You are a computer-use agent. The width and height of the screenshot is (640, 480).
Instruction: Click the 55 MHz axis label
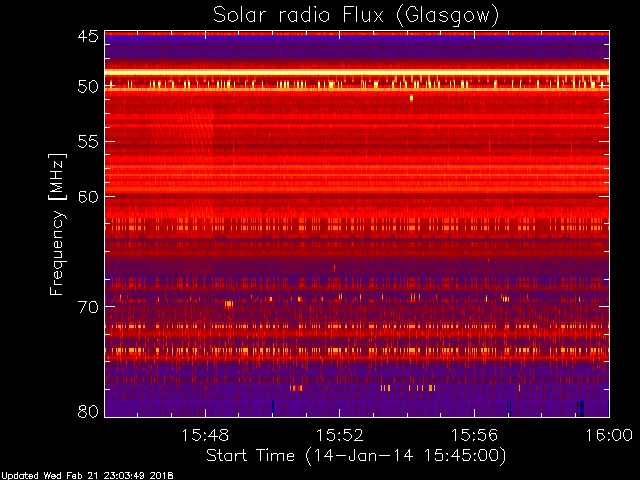pyautogui.click(x=88, y=142)
